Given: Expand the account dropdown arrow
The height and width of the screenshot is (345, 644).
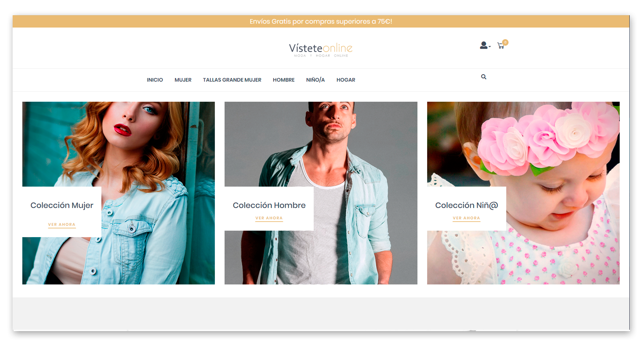Looking at the screenshot, I should (x=490, y=47).
